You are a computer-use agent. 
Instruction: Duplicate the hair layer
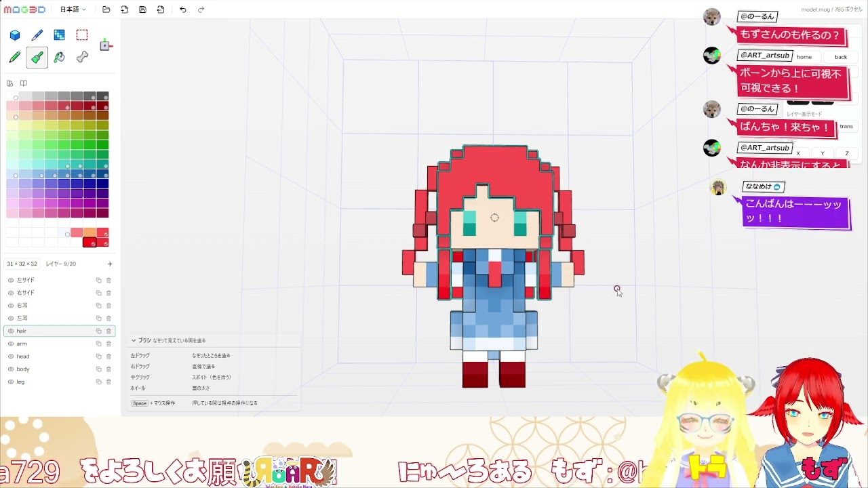pyautogui.click(x=98, y=331)
